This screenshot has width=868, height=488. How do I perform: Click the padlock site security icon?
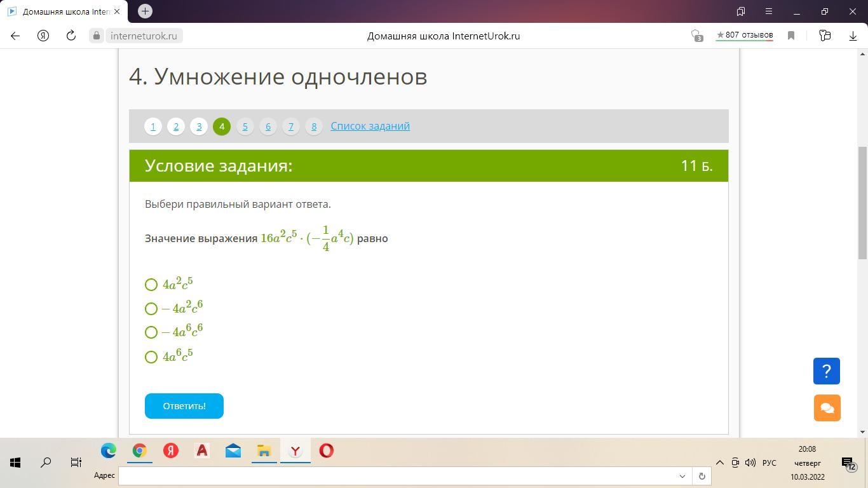tap(97, 36)
